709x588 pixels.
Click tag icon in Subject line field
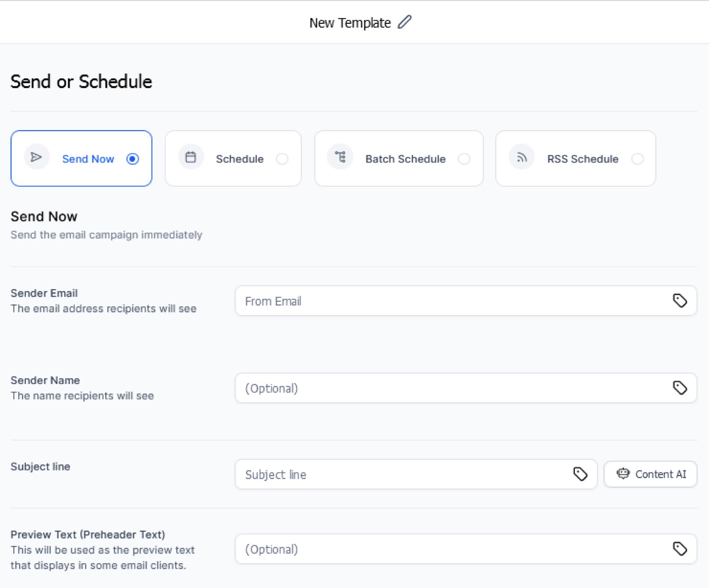(580, 474)
